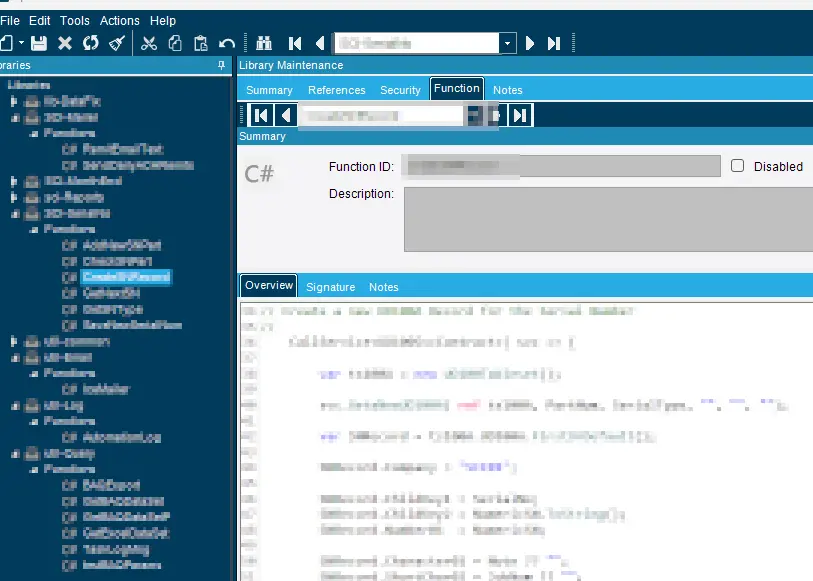
Task: Save changes with the floppy disk icon
Action: (39, 43)
